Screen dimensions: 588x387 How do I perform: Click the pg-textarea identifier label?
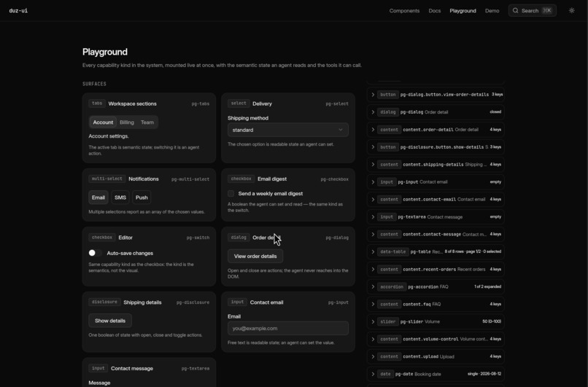tap(196, 369)
